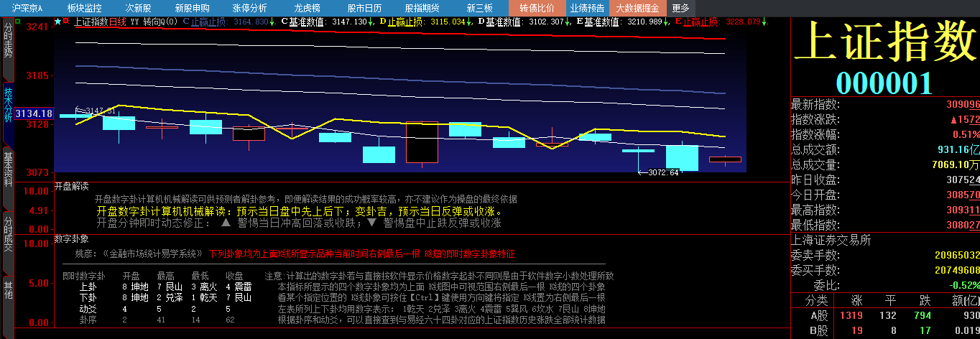Open the 大数据掘金 button
Image resolution: width=980 pixels, height=339 pixels.
[637, 8]
